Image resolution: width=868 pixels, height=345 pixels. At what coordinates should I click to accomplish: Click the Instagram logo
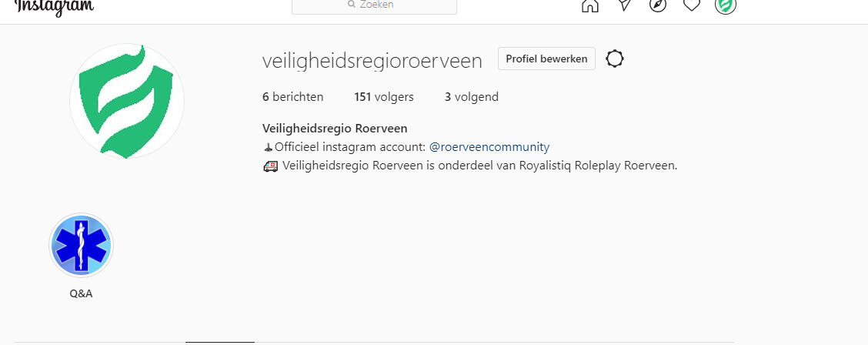pyautogui.click(x=54, y=7)
